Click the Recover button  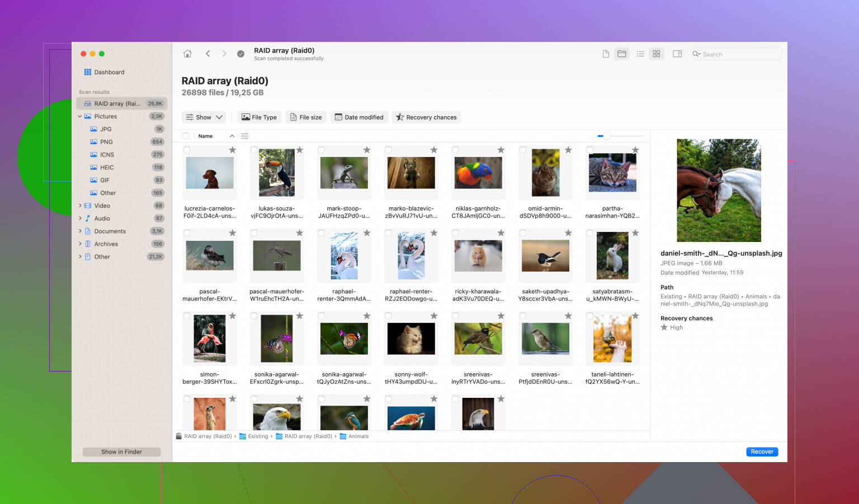pos(762,451)
